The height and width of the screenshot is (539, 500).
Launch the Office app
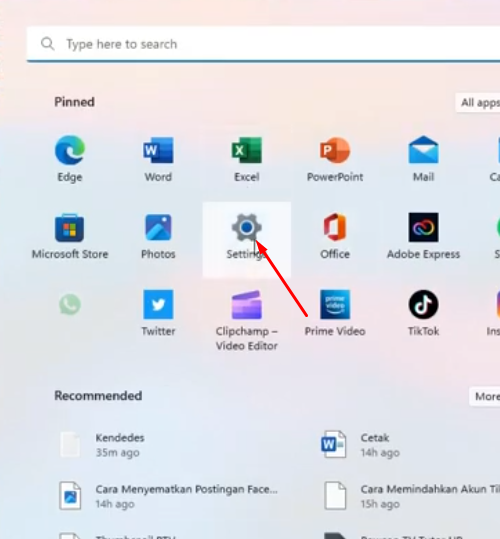coord(335,236)
